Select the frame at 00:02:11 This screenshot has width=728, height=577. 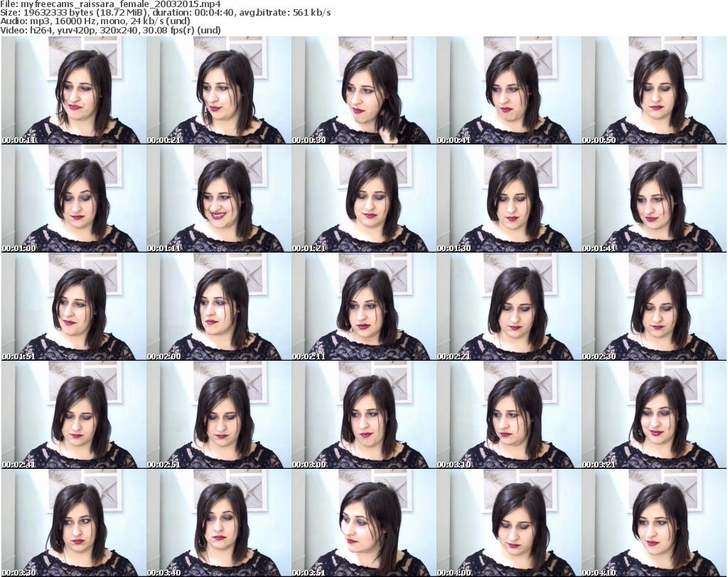point(363,307)
